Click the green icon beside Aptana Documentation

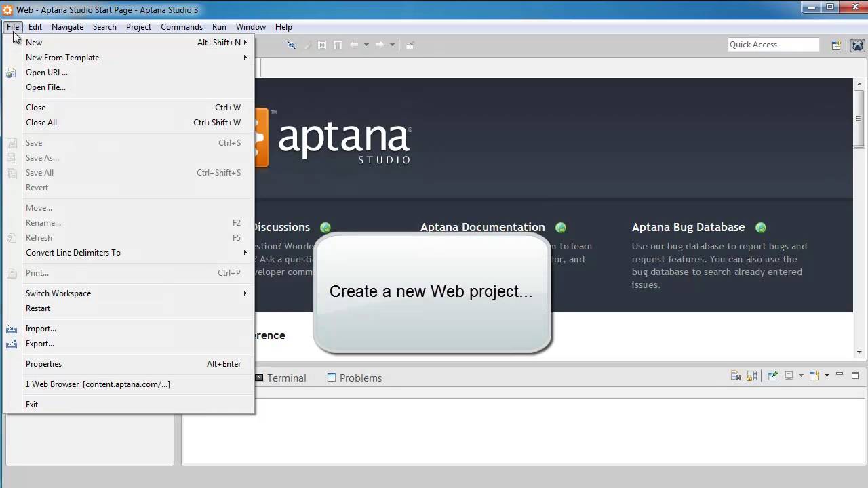point(560,228)
